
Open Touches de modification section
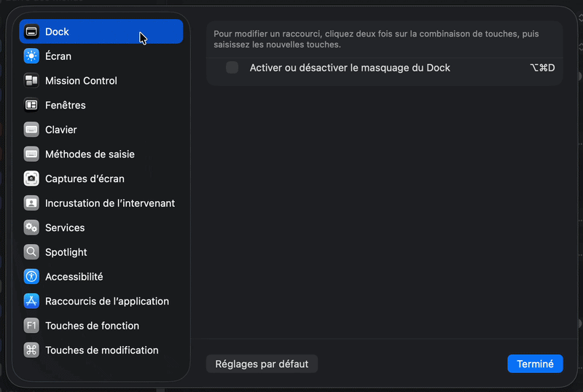click(101, 350)
